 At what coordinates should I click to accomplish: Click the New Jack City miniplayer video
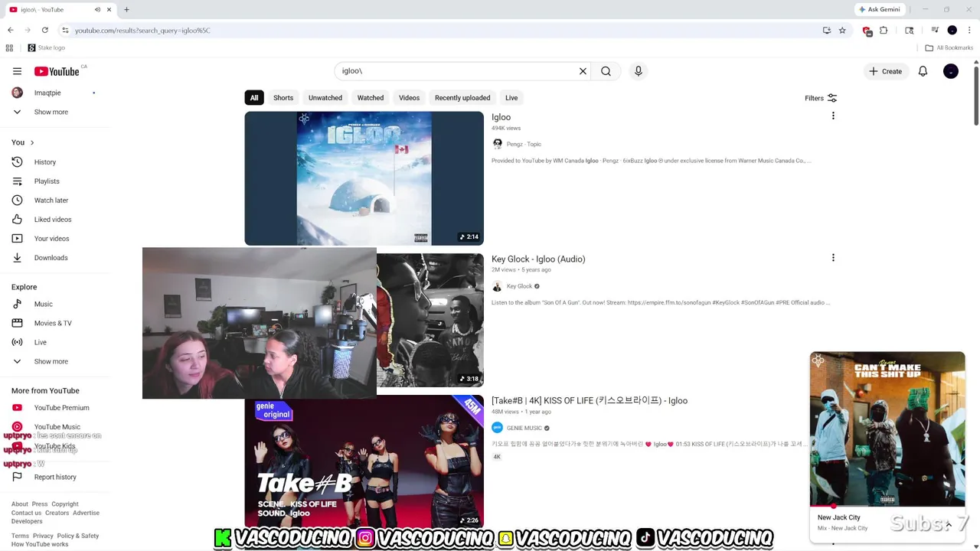click(887, 429)
